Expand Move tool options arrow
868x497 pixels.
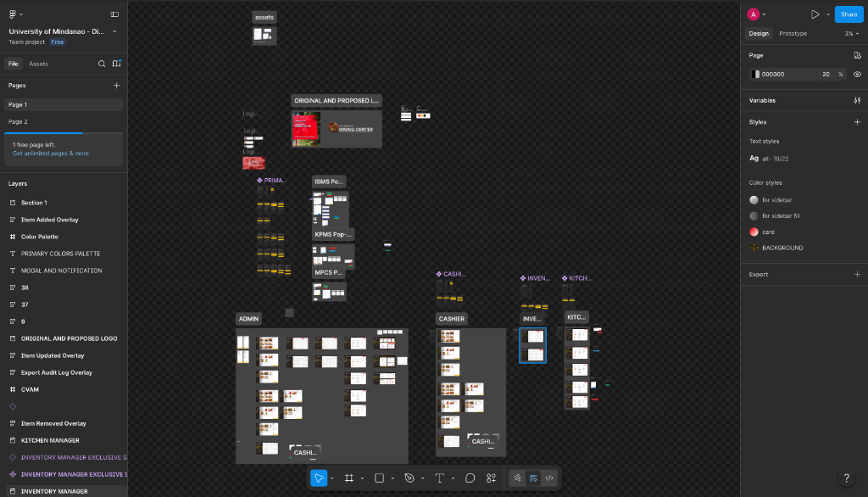pyautogui.click(x=332, y=478)
